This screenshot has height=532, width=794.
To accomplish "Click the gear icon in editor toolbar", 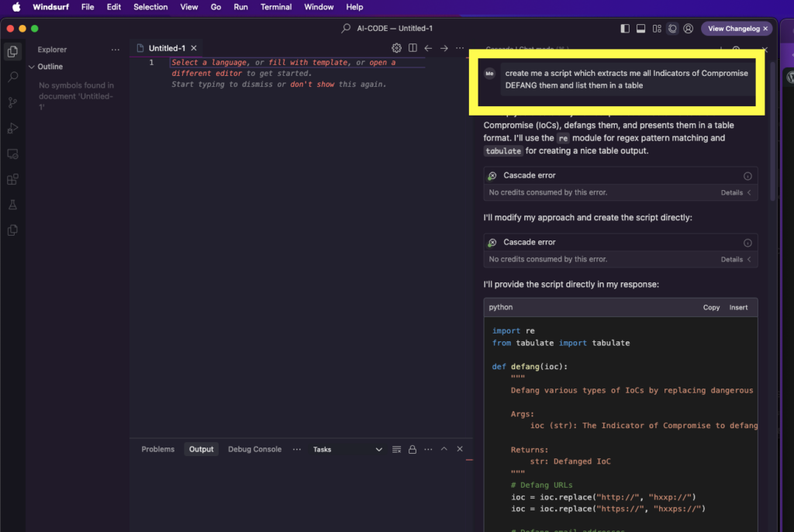I will [397, 48].
